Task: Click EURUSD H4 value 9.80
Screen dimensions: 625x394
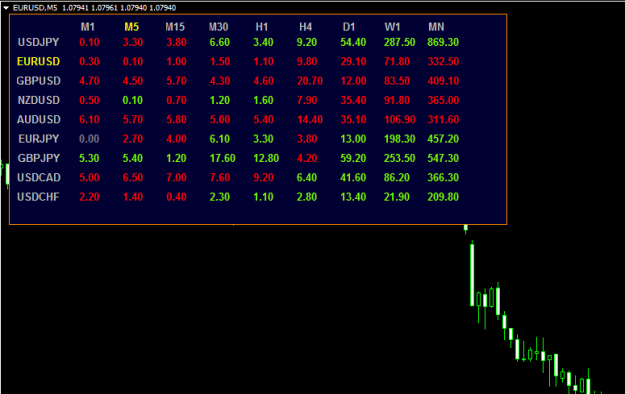Action: pyautogui.click(x=307, y=61)
